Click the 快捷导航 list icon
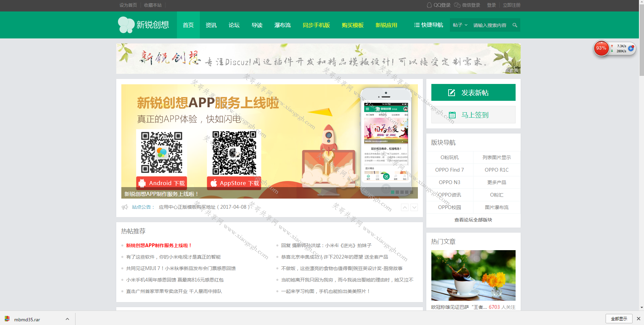 (x=417, y=25)
